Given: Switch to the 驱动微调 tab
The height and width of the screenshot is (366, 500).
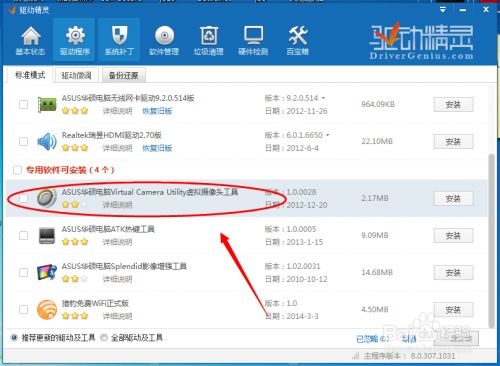Looking at the screenshot, I should click(x=76, y=76).
